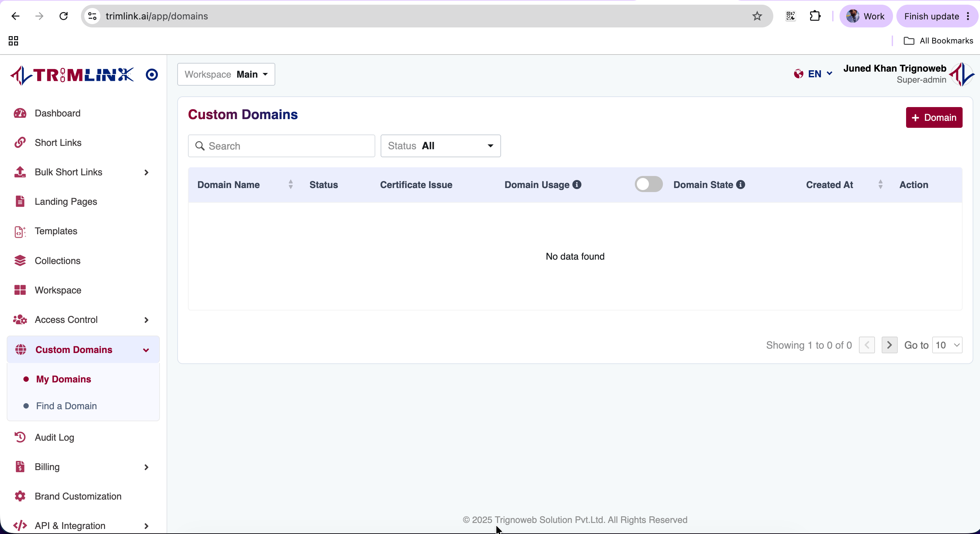The height and width of the screenshot is (534, 980).
Task: Go to the next page arrow
Action: coord(889,345)
